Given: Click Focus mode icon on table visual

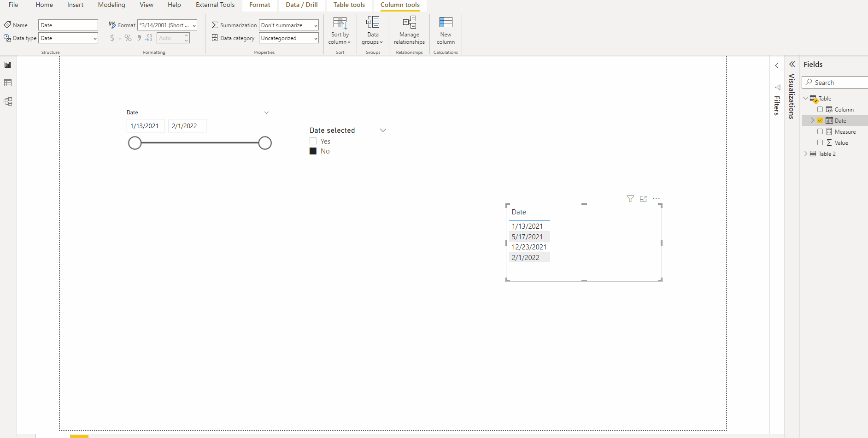Looking at the screenshot, I should [643, 199].
